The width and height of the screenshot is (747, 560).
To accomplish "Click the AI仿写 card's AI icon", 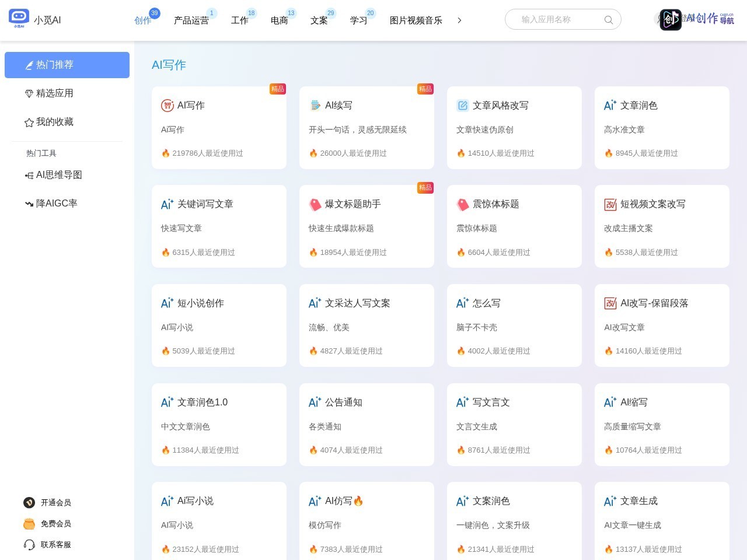I will 315,501.
